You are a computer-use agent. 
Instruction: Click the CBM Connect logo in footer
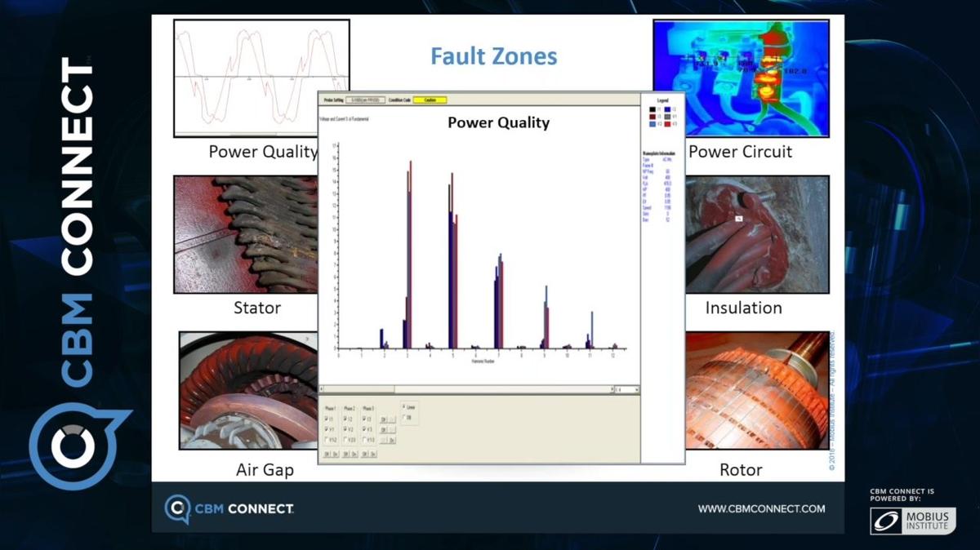click(x=229, y=509)
